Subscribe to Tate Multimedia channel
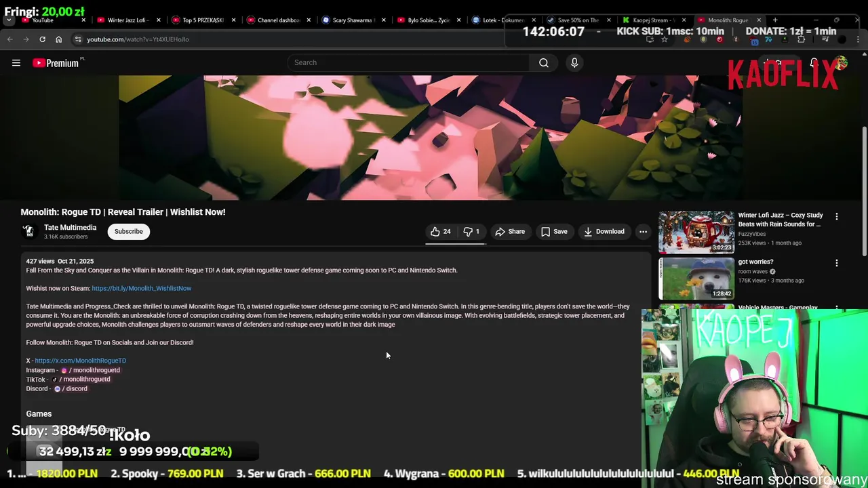The height and width of the screenshot is (488, 868). 128,232
